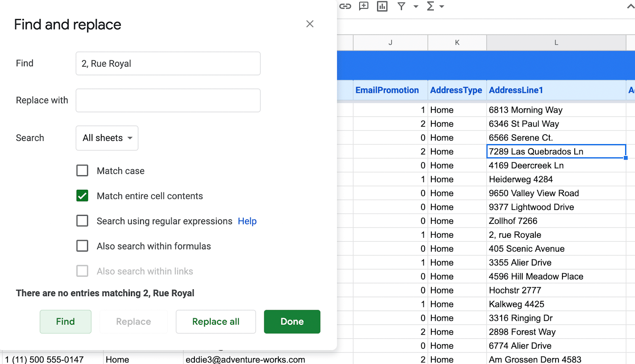Collapse the toolbar with the up chevron

[x=630, y=6]
